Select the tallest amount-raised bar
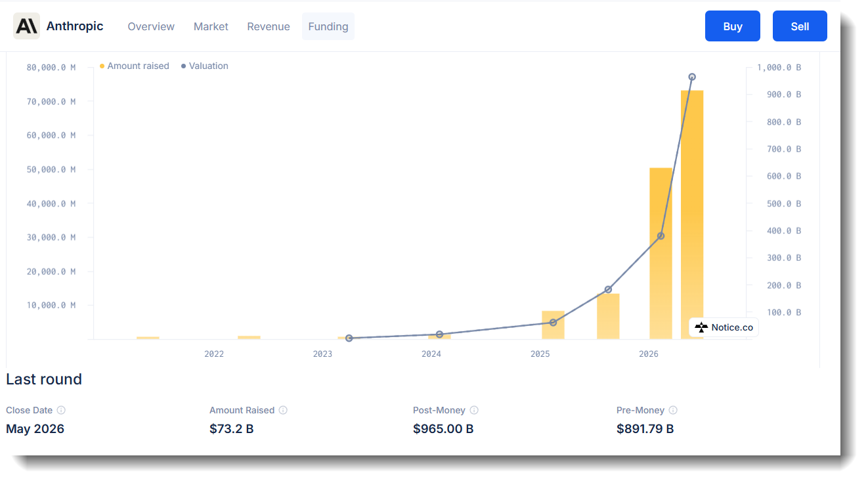The image size is (868, 483). click(692, 214)
